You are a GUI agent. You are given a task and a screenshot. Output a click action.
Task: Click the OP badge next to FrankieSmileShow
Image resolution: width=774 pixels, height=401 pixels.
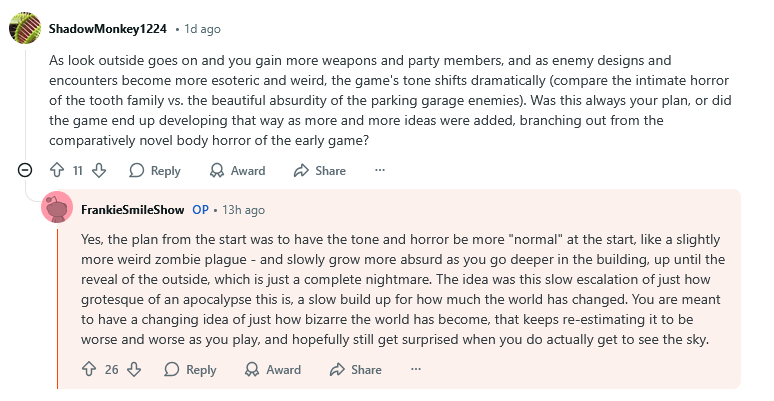point(200,210)
